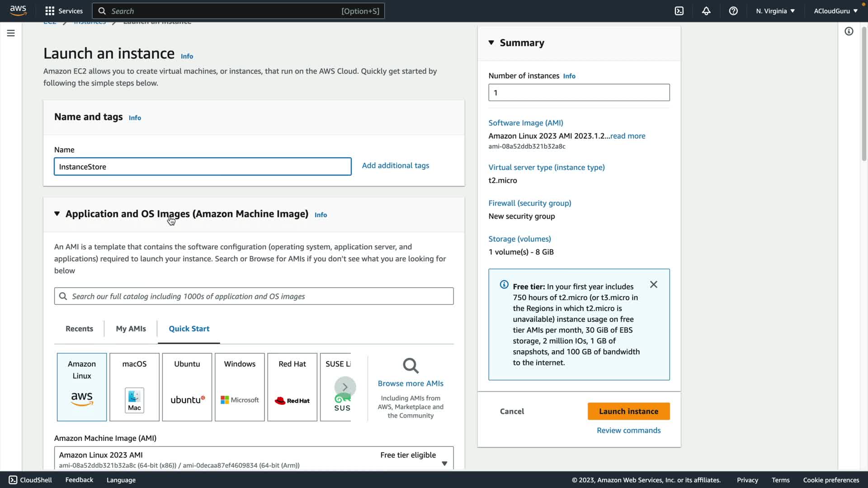Open CloudShell from top navigation bar
Screen dimensions: 868x488
[679, 11]
